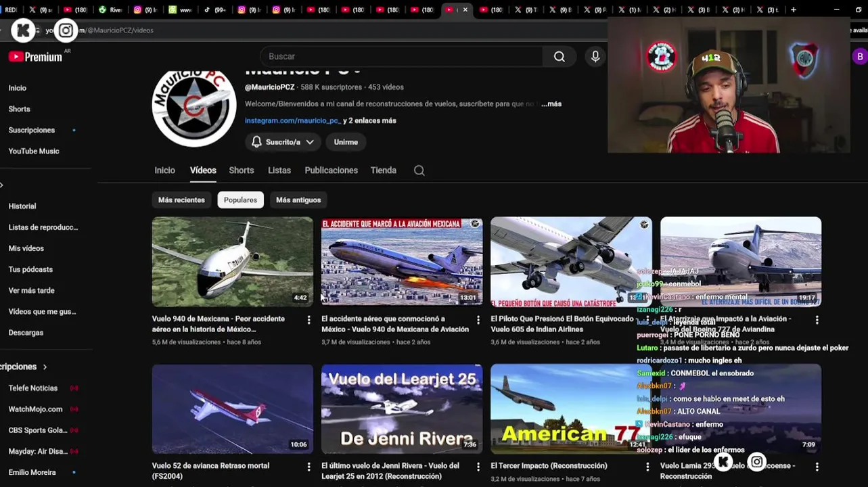The image size is (868, 487).
Task: Click the browser address bar URL
Action: tap(99, 30)
